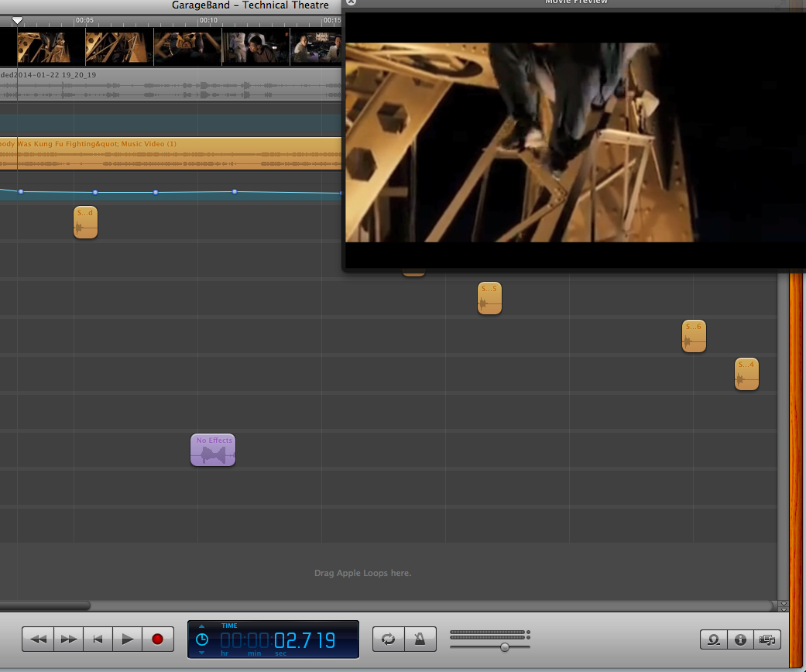Click the playhead marker on the ruler

pos(17,21)
